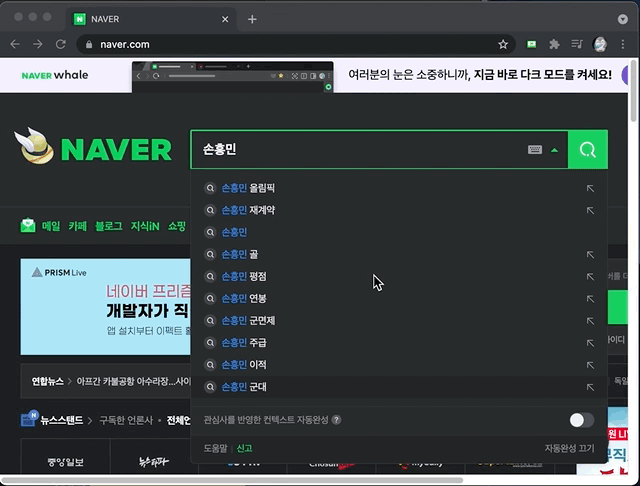The height and width of the screenshot is (486, 640).
Task: Select suggestion 손흥민 골
Action: (x=399, y=255)
